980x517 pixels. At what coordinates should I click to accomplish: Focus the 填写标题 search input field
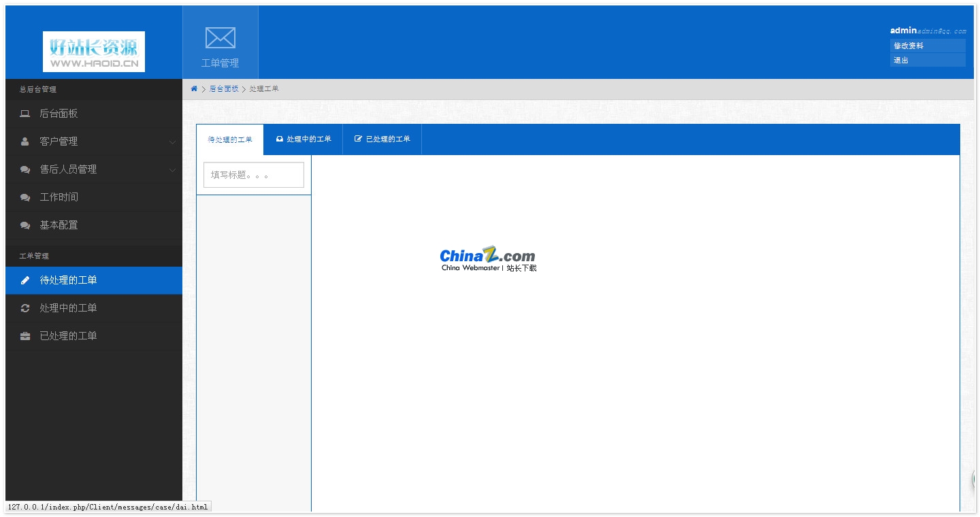click(254, 175)
